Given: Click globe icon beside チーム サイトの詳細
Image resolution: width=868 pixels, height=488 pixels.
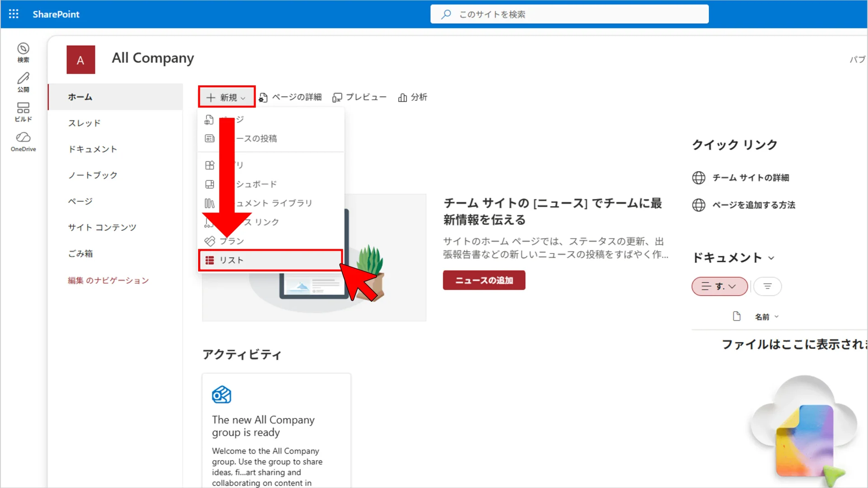Looking at the screenshot, I should 698,178.
